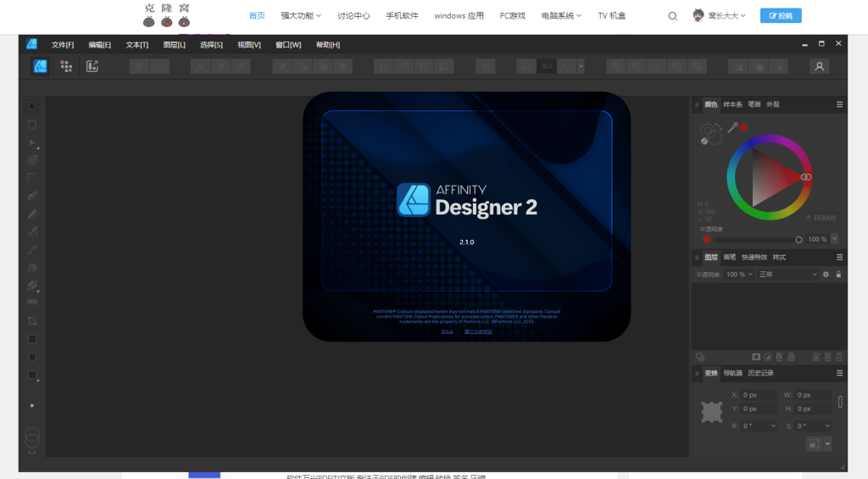The width and height of the screenshot is (868, 479).
Task: Add mask layer icon in Layers panel
Action: (755, 357)
